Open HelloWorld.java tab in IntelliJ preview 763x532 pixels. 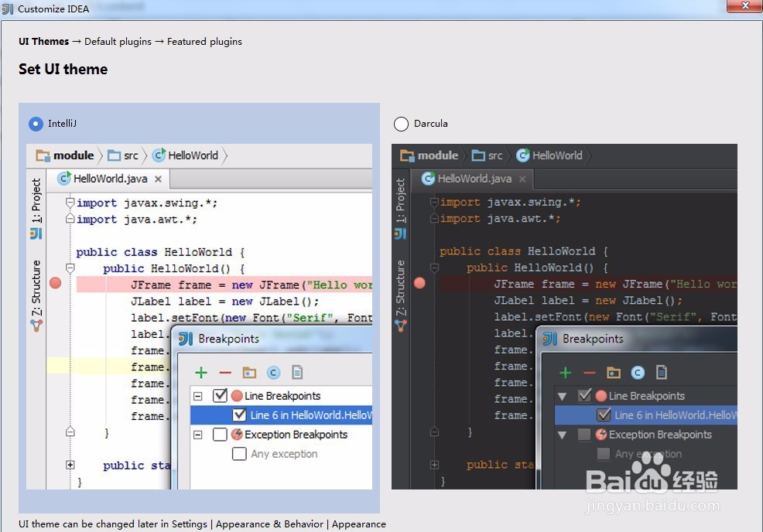[x=108, y=179]
